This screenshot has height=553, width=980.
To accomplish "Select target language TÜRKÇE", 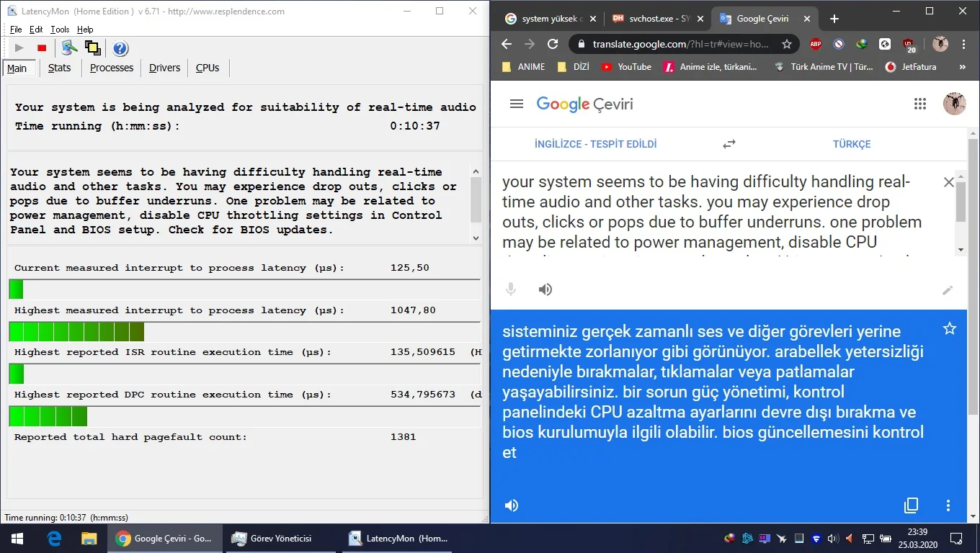I will coord(852,144).
